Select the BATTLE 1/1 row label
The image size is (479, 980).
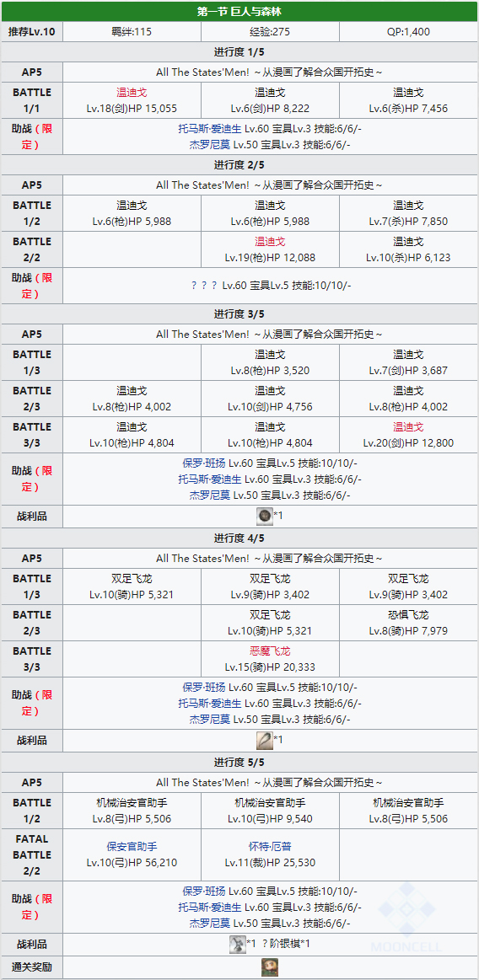33,100
